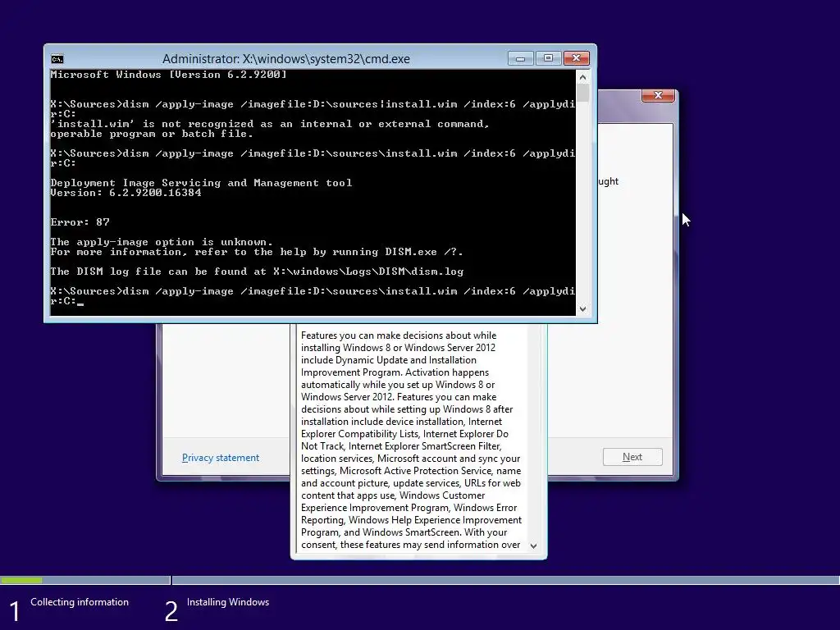Click the 'Installing Windows' step label
This screenshot has height=630, width=840.
pos(228,602)
